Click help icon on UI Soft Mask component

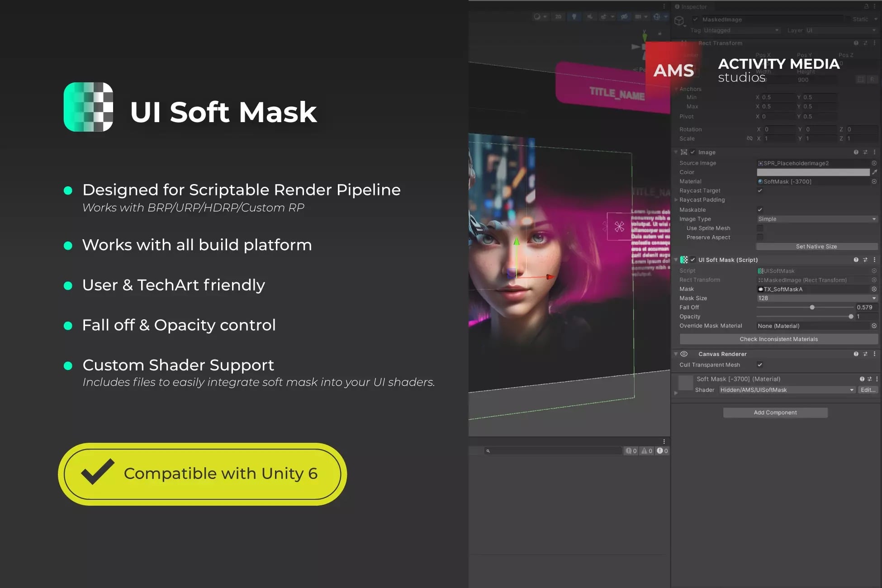(x=856, y=260)
